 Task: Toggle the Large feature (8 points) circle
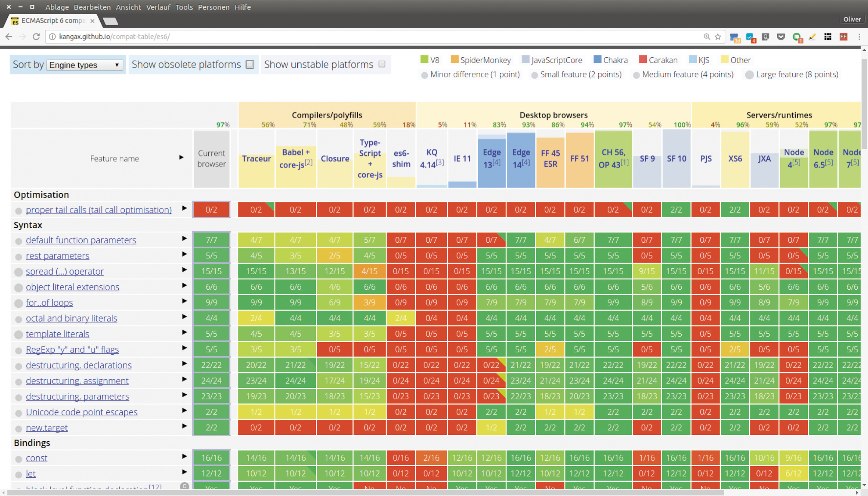(x=749, y=75)
